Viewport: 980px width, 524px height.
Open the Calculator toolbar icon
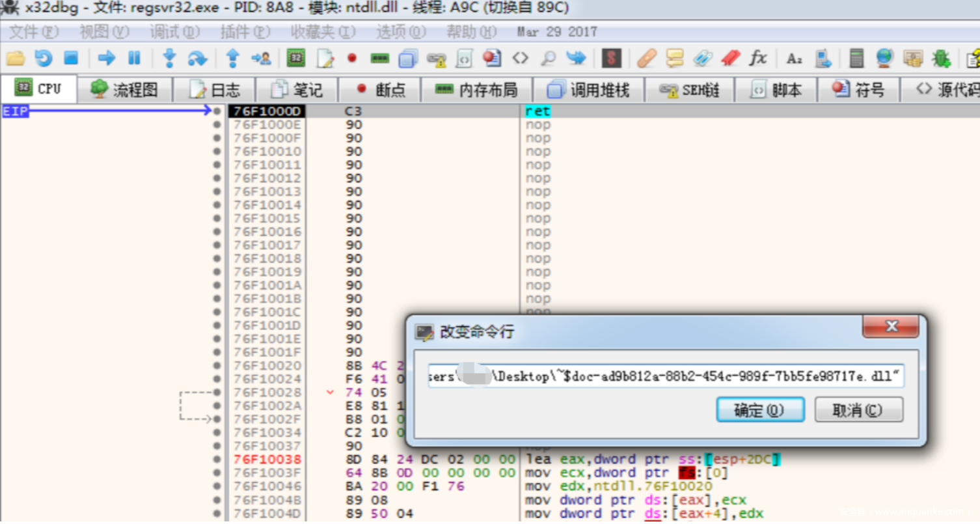pyautogui.click(x=856, y=59)
